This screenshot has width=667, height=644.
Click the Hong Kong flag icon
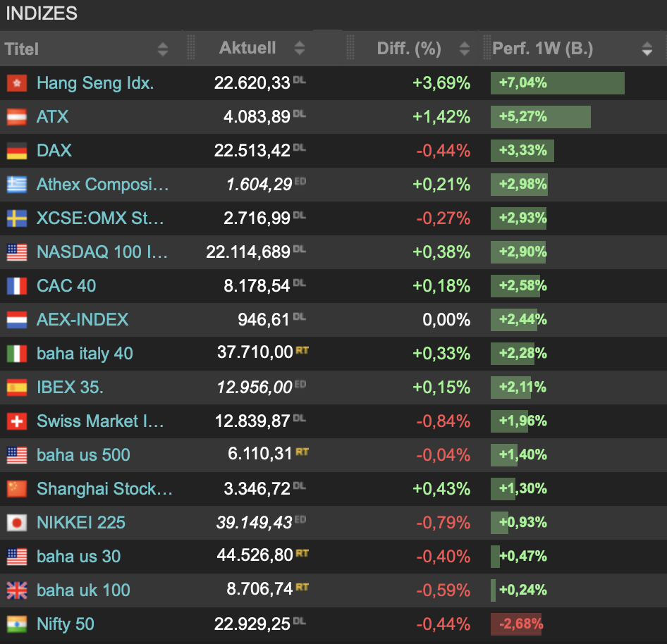(x=17, y=83)
